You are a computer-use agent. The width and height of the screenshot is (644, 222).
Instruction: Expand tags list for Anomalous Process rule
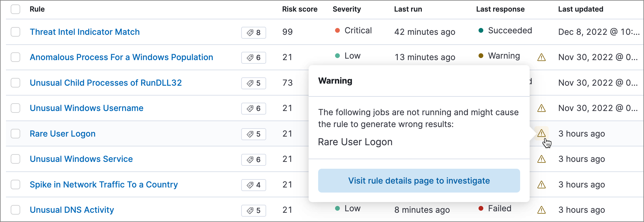[x=253, y=58]
